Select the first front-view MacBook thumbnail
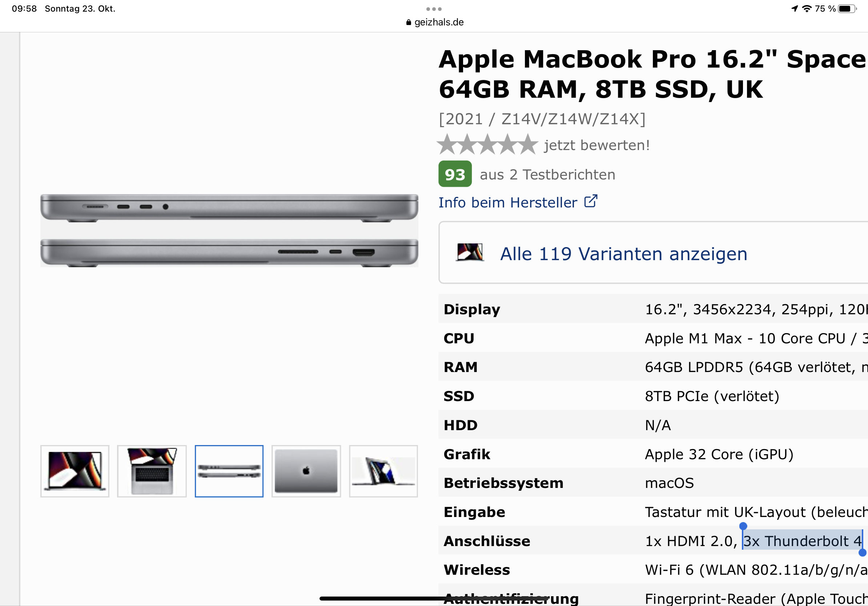Viewport: 868px width, 606px height. click(75, 471)
